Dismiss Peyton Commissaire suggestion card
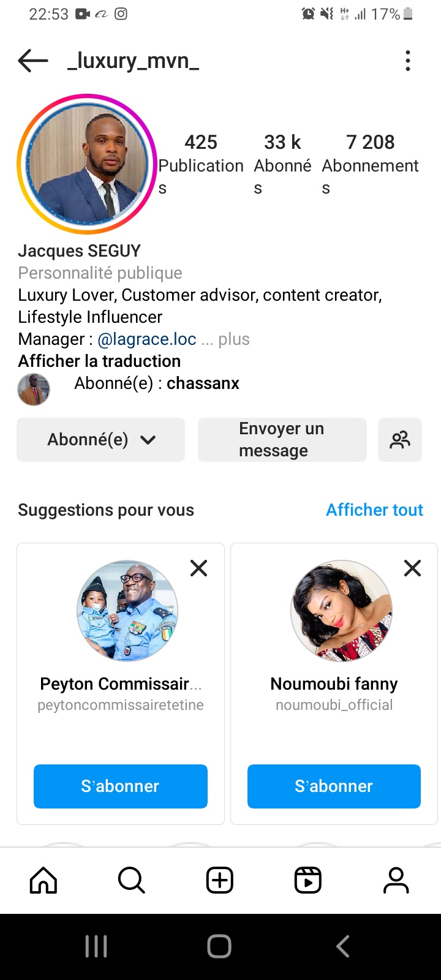 coord(199,568)
